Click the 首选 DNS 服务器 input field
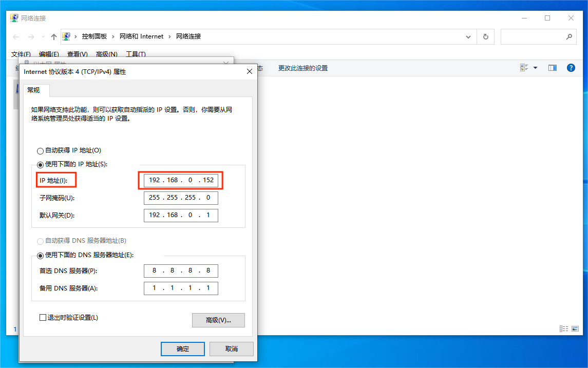The image size is (588, 368). (x=181, y=270)
